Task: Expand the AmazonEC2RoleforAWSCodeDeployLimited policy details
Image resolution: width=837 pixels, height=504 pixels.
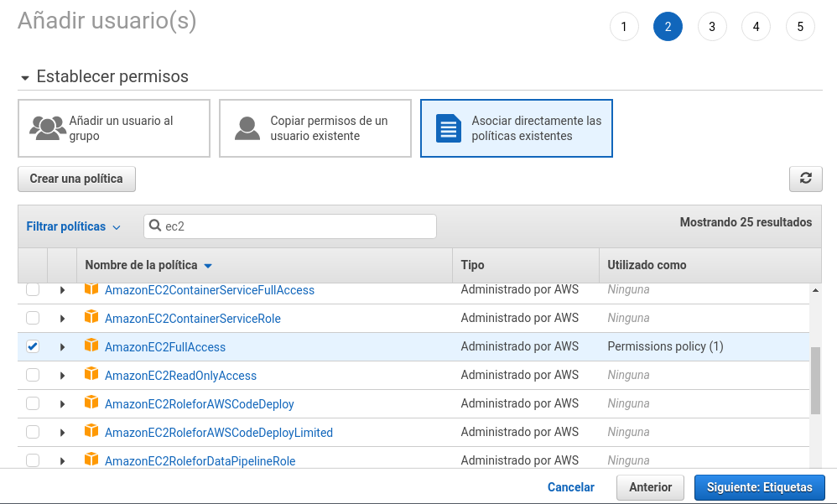Action: click(62, 433)
